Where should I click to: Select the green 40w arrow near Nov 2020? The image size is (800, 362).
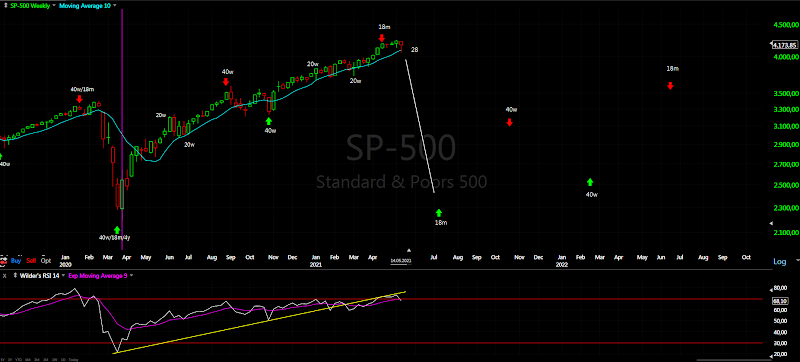point(268,121)
